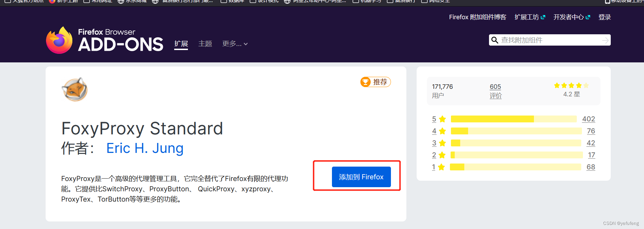The image size is (644, 229).
Task: Click the 171,776 用户 user count
Action: click(442, 91)
